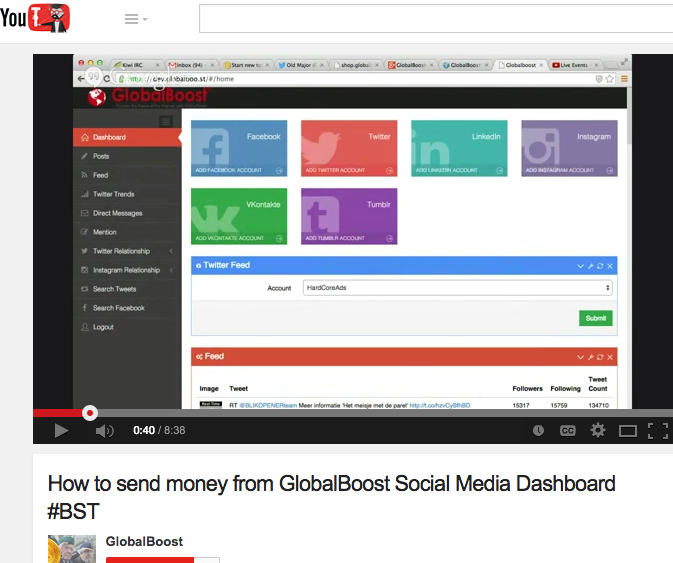Image resolution: width=673 pixels, height=563 pixels.
Task: Open the GlobalBoost channel name
Action: (x=144, y=542)
